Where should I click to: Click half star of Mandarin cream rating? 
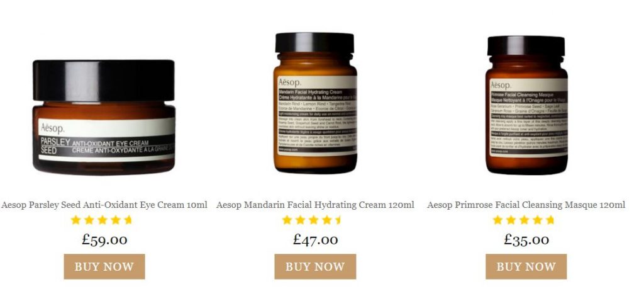tap(338, 220)
